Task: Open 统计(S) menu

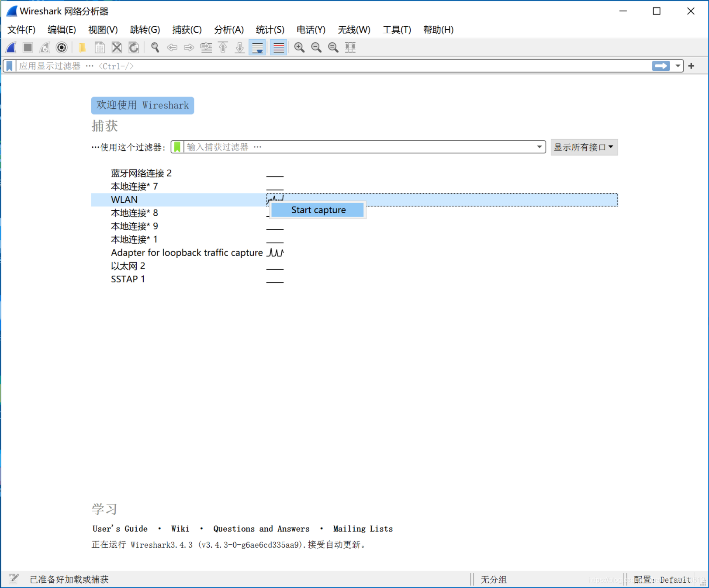Action: point(270,30)
